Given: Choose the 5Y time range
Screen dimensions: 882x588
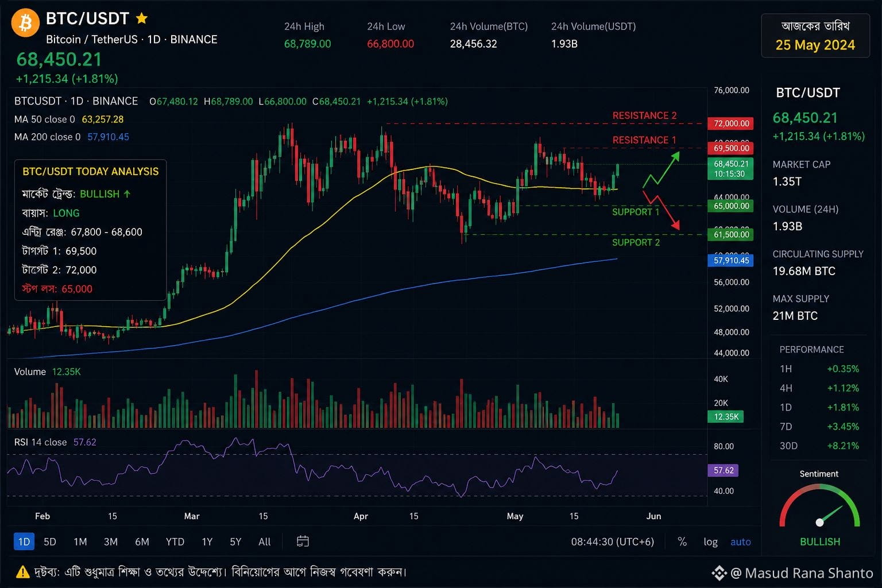Looking at the screenshot, I should click(x=235, y=541).
